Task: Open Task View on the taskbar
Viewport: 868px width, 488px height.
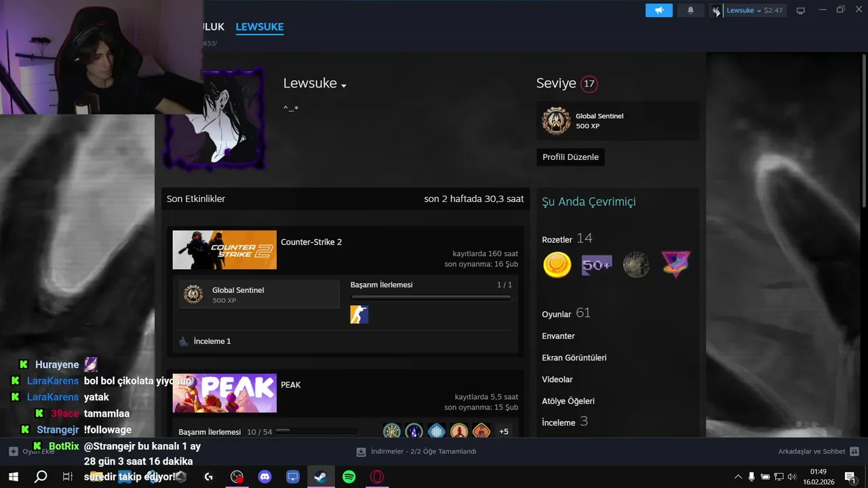Action: pos(68,477)
